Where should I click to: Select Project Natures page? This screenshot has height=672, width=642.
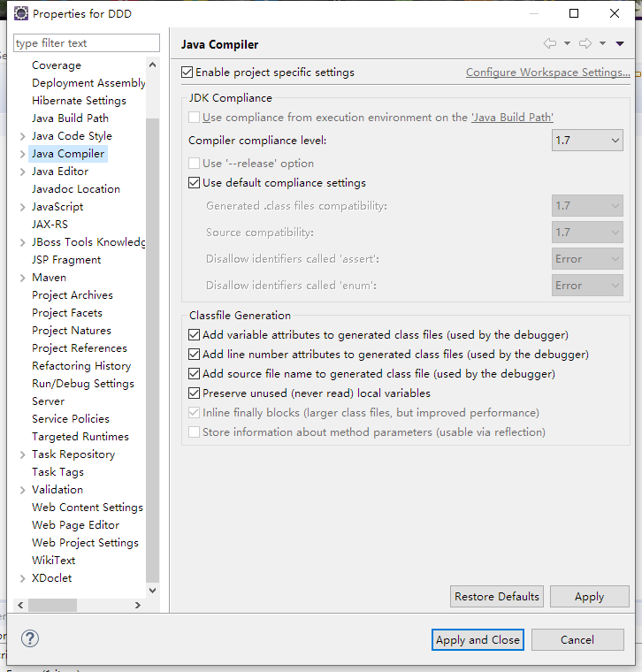tap(72, 331)
